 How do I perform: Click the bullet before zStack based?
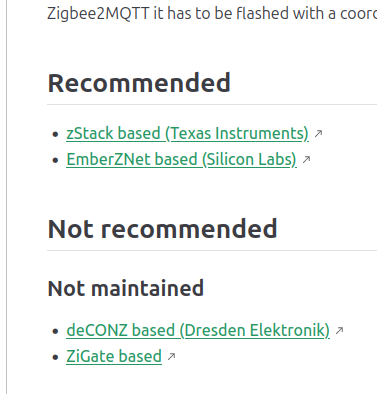pyautogui.click(x=56, y=135)
